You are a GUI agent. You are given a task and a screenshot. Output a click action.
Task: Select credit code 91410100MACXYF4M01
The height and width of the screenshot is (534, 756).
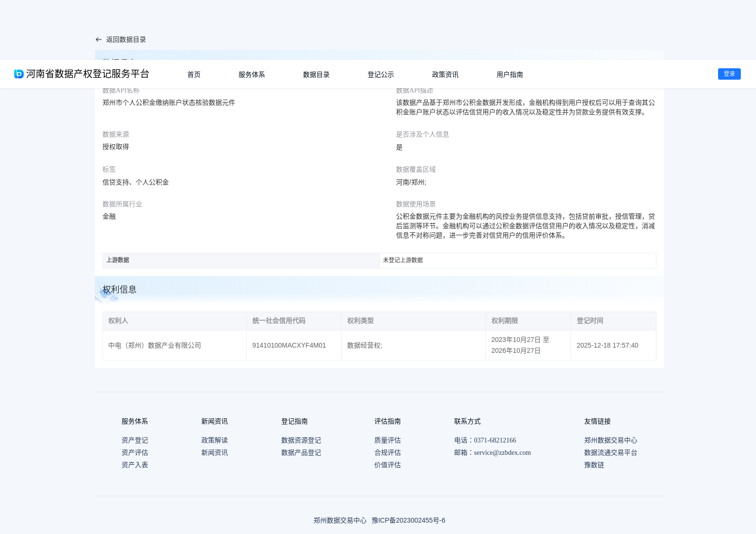[x=289, y=346]
